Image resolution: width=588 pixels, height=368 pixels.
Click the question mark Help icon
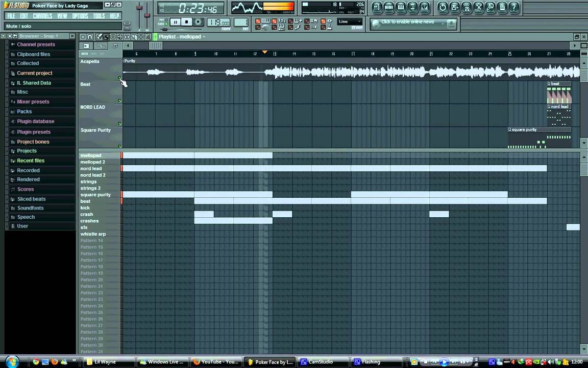click(514, 7)
